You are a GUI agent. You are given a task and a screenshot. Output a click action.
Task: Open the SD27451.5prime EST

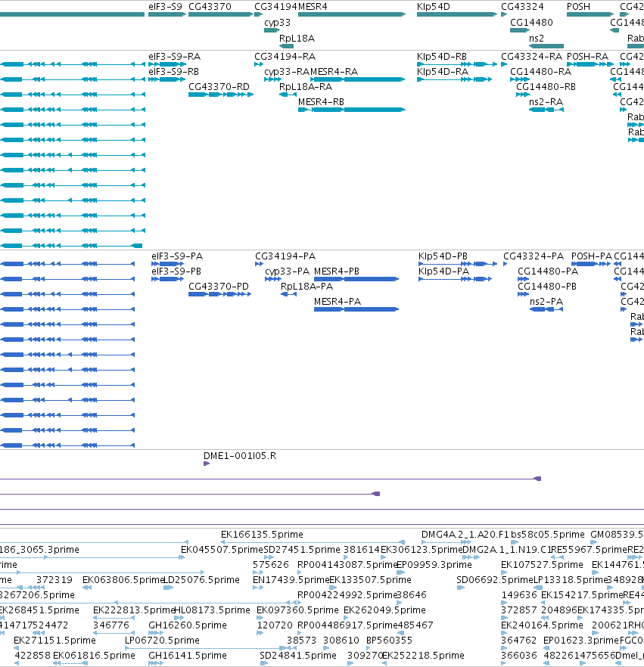pyautogui.click(x=269, y=557)
